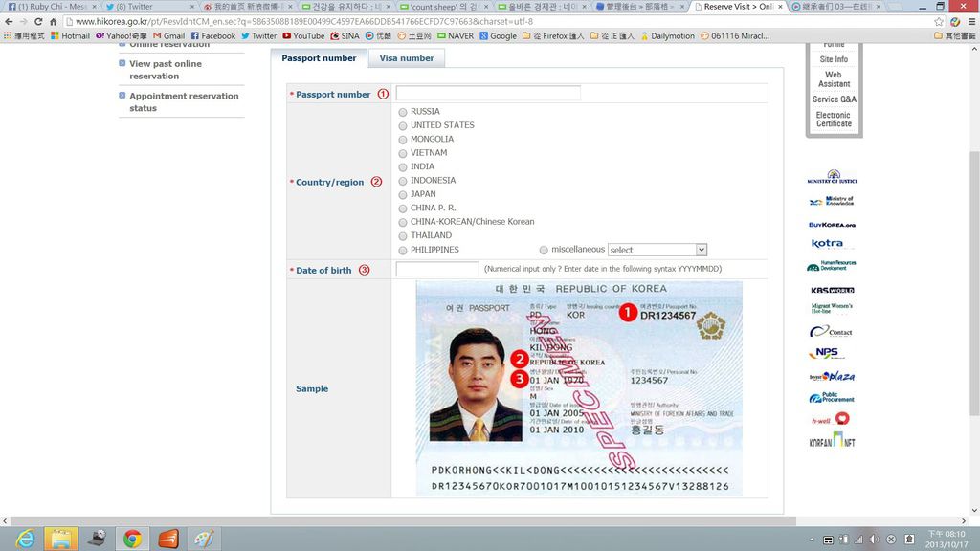The image size is (980, 551).
Task: Open YouTube bookmark
Action: [x=303, y=35]
